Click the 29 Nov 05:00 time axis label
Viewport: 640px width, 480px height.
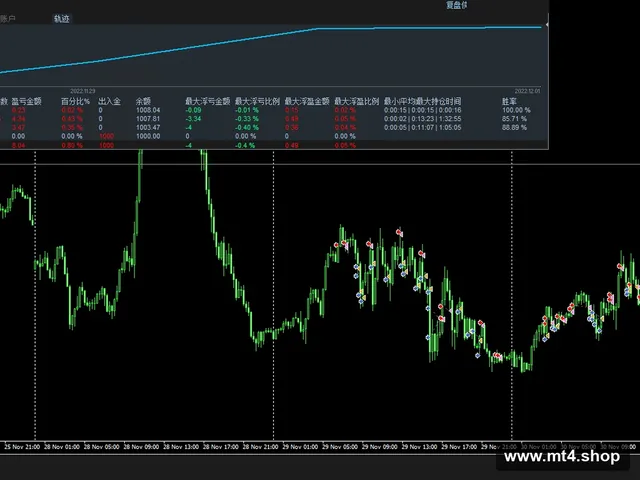pyautogui.click(x=340, y=447)
